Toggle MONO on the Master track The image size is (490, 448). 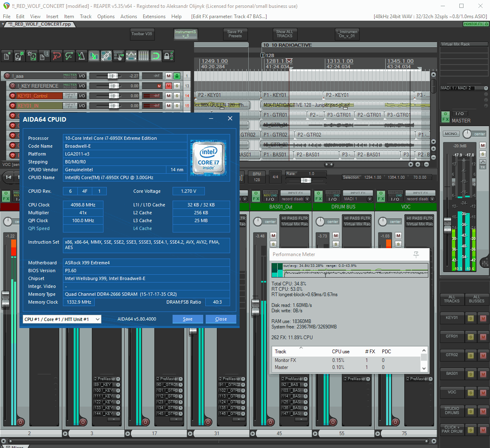(451, 134)
